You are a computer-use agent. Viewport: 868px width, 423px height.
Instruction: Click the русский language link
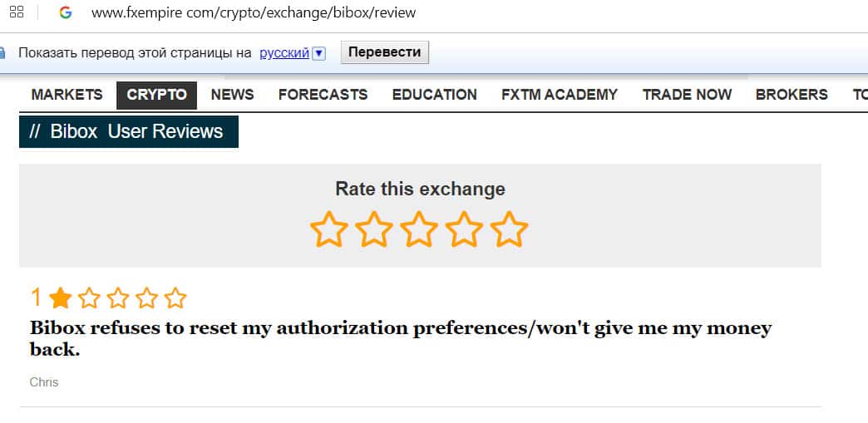point(284,52)
